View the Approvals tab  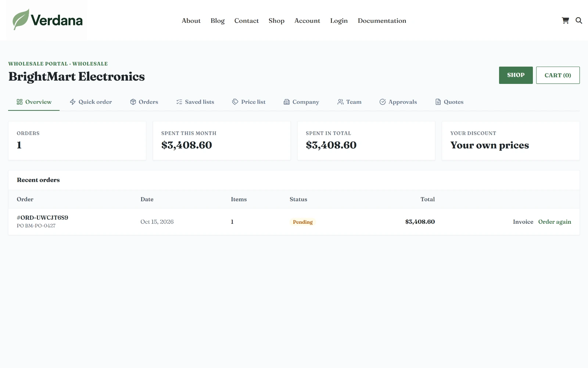398,102
